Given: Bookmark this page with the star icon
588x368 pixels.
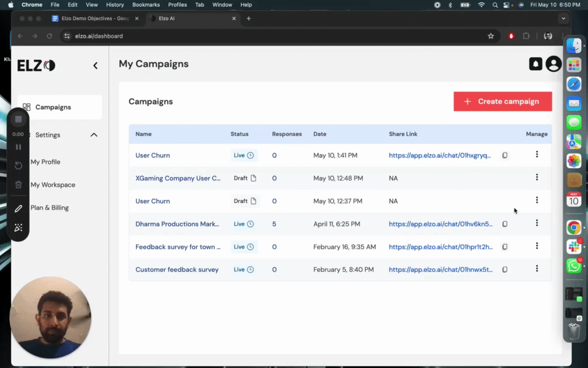Looking at the screenshot, I should 490,36.
